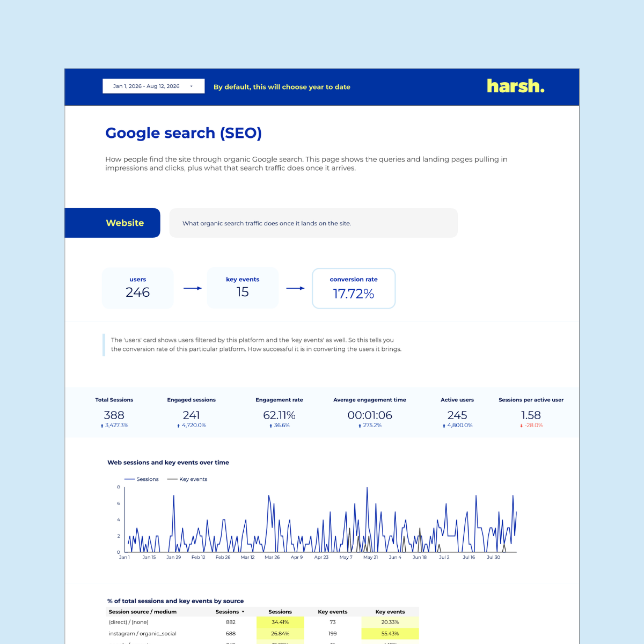Click the 688 sessions cell
644x644 pixels.
(231, 633)
